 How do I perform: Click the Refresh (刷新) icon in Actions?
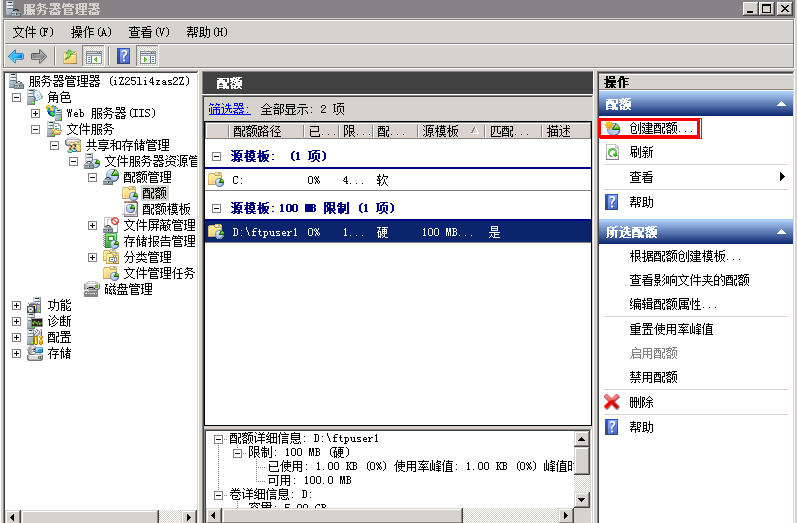click(x=613, y=153)
